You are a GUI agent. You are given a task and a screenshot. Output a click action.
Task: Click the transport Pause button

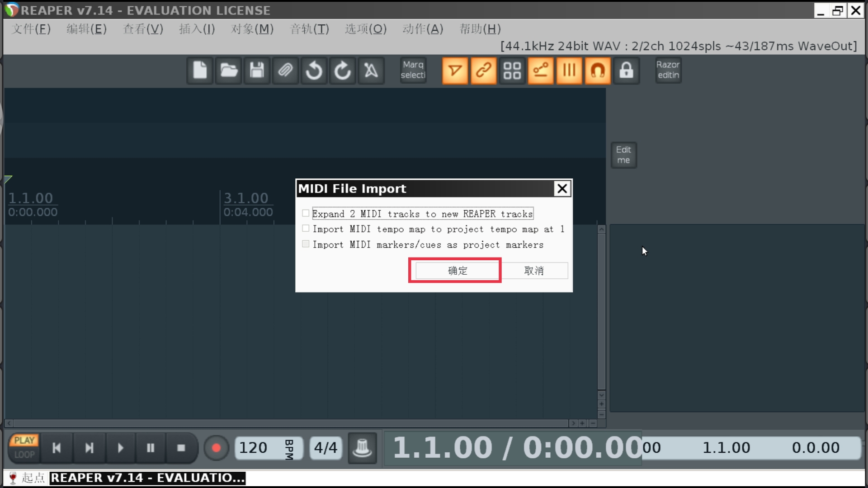[x=151, y=448]
